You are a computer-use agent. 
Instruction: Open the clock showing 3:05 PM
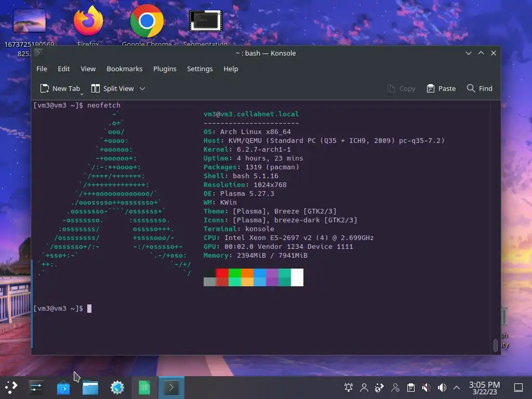pos(485,388)
